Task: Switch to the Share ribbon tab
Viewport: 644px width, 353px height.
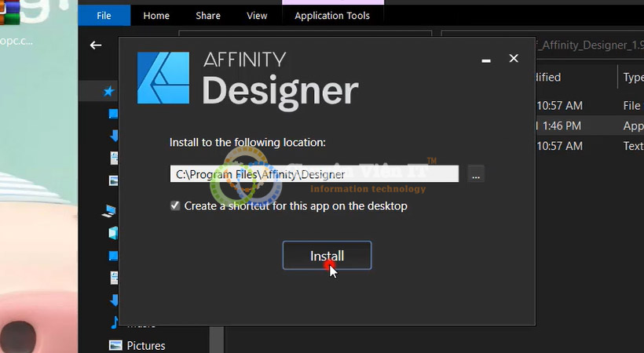Action: (208, 16)
